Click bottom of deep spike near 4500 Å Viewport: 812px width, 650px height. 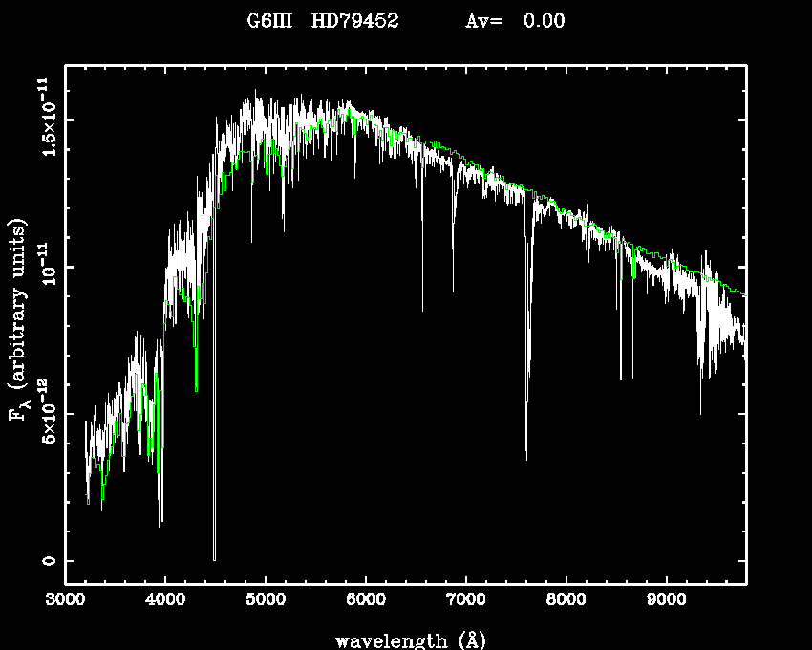pyautogui.click(x=214, y=557)
